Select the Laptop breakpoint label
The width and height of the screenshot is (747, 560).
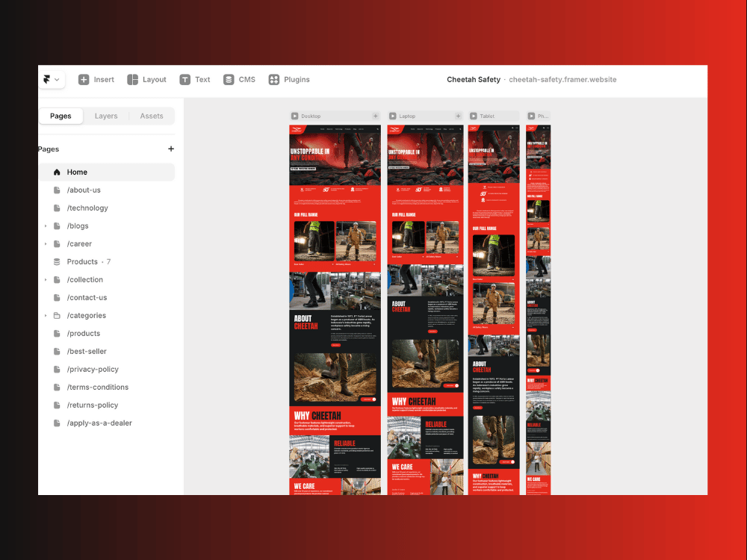pyautogui.click(x=407, y=116)
